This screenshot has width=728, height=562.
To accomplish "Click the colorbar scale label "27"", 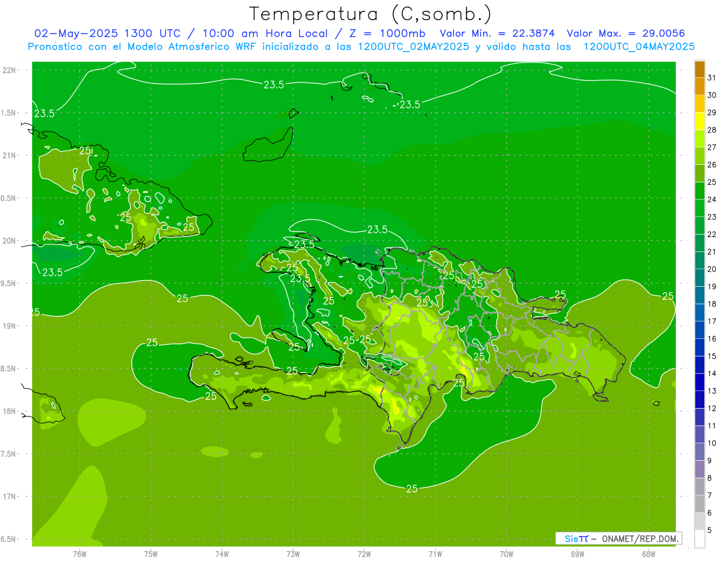I will pyautogui.click(x=712, y=147).
